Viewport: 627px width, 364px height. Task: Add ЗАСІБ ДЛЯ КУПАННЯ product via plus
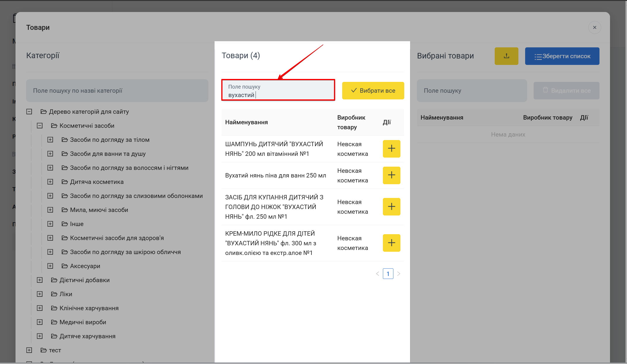(391, 207)
